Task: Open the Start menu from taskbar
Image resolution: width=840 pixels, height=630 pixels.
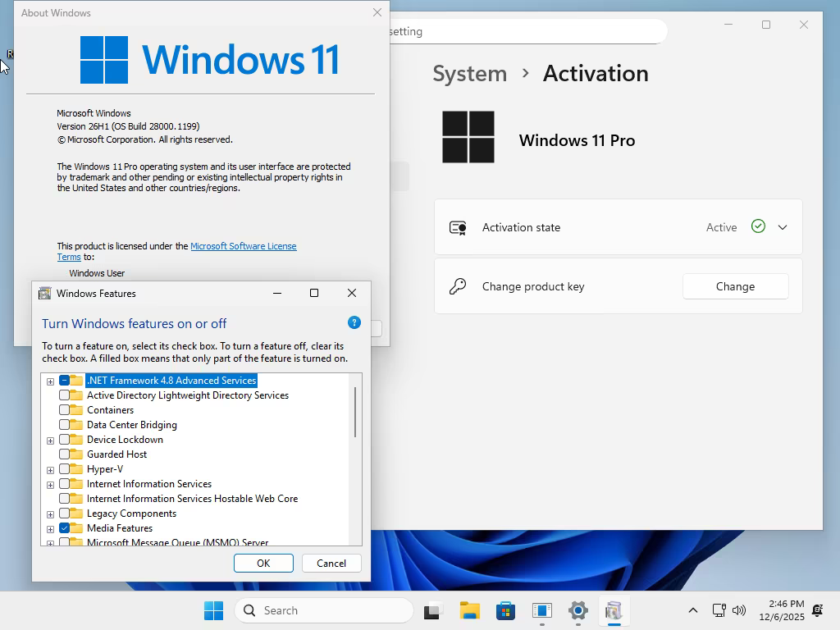Action: coord(214,610)
